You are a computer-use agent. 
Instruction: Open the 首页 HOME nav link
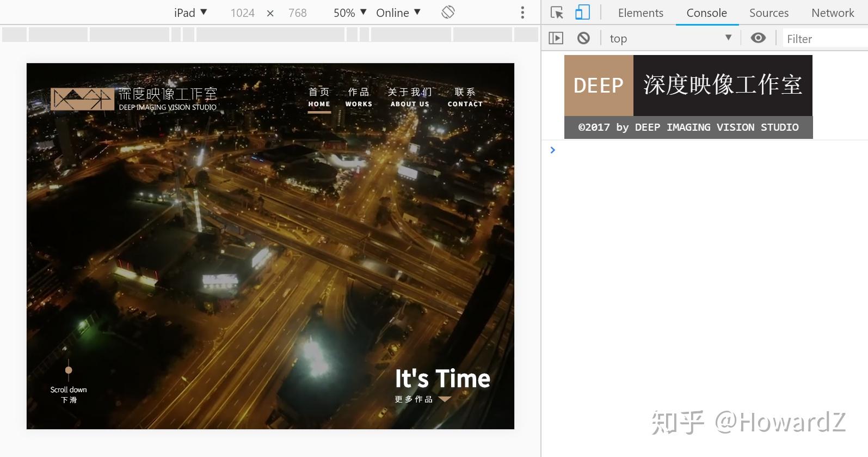click(x=319, y=98)
